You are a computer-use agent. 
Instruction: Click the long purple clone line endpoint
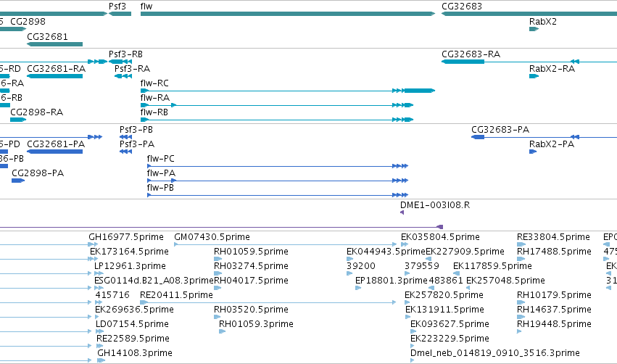click(440, 227)
